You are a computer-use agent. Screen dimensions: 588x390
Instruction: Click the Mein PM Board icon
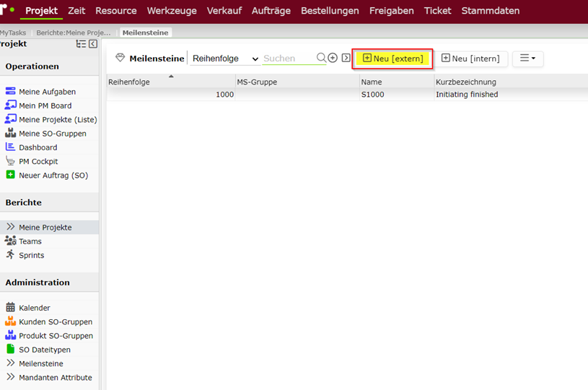(x=11, y=105)
